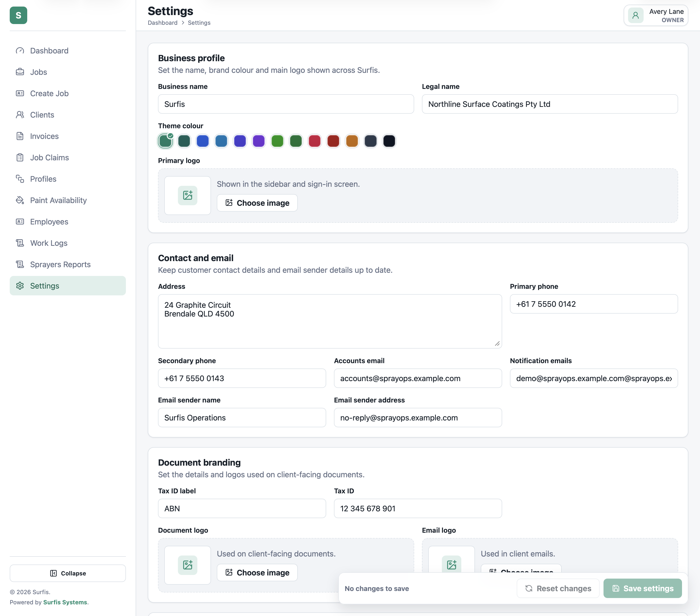The width and height of the screenshot is (700, 616).
Task: Go to Clients in the sidebar
Action: [68, 115]
